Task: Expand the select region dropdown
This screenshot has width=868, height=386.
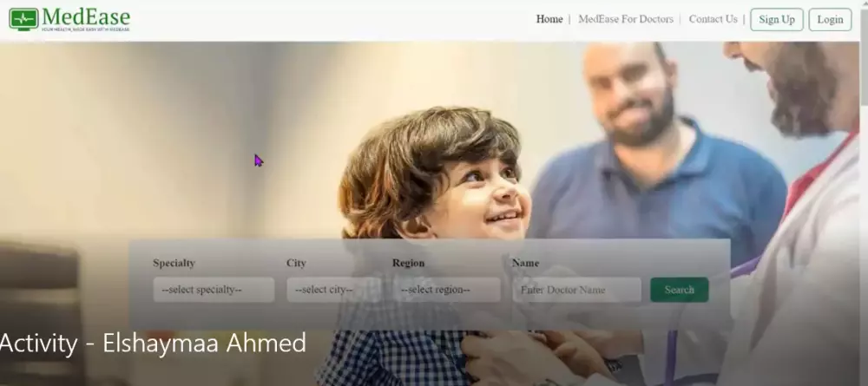Action: coord(446,290)
